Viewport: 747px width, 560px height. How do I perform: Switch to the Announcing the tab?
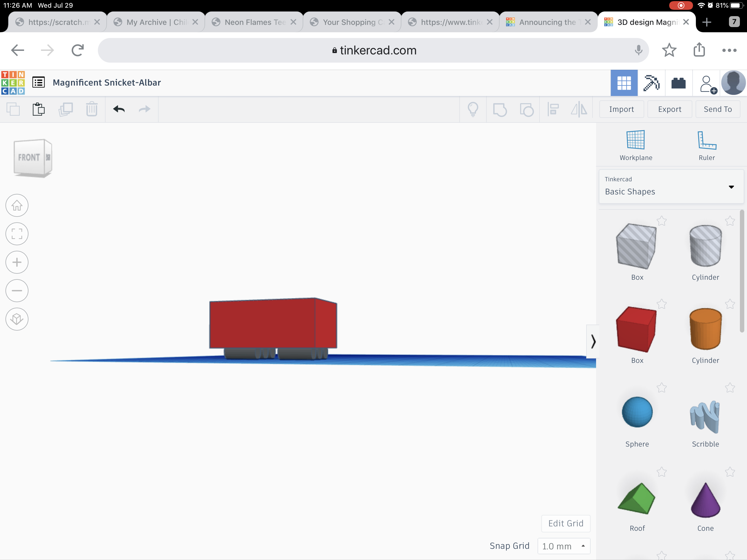(548, 22)
